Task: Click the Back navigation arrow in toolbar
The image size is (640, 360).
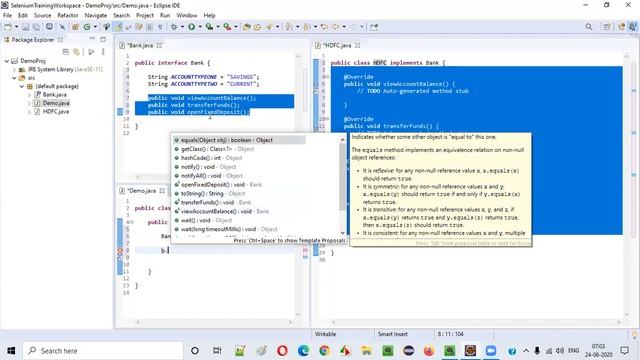Action: pos(335,27)
